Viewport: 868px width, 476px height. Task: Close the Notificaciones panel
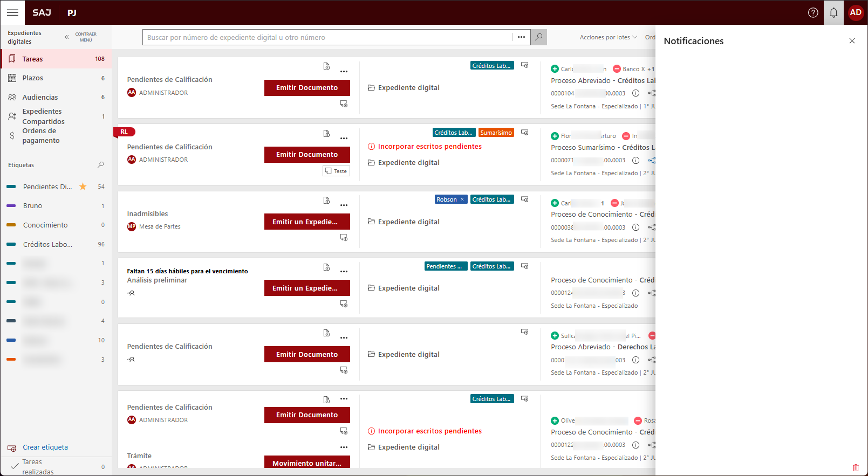coord(852,41)
